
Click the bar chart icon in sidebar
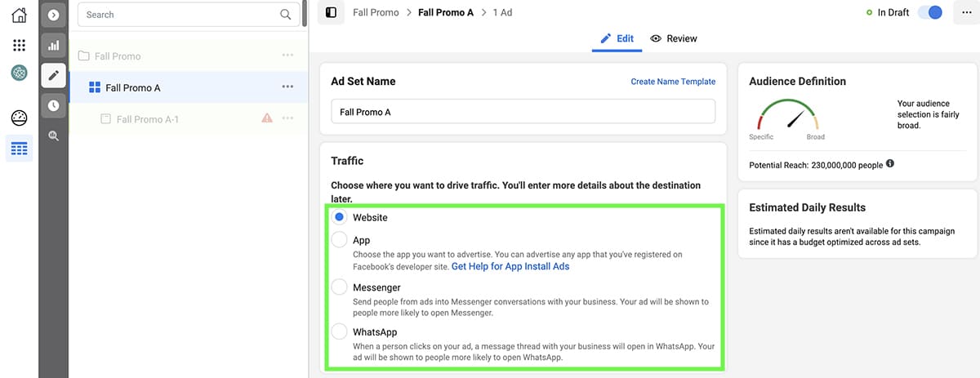coord(53,45)
